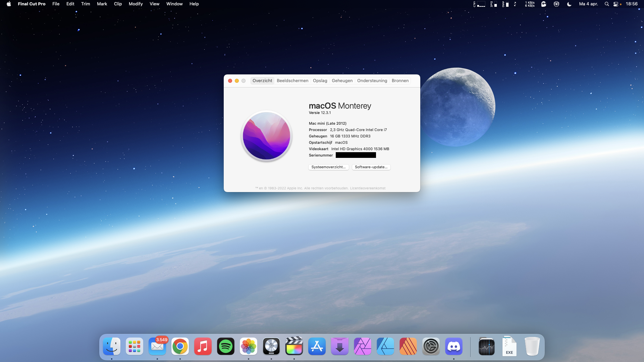644x362 pixels.
Task: Open the Trash in the dock
Action: tap(532, 346)
